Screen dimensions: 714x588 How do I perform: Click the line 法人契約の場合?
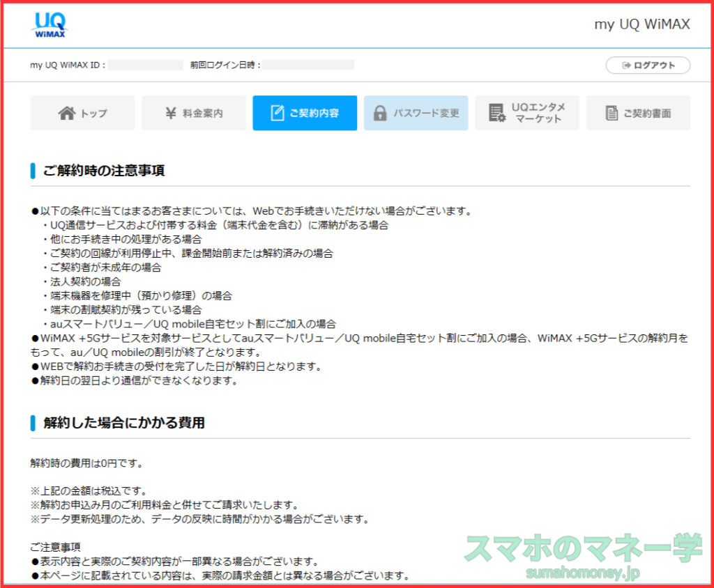[x=82, y=281]
